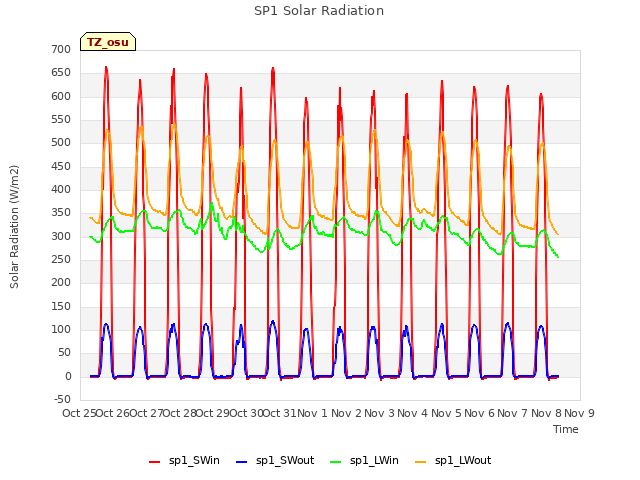Click the Solar Radiation (W/m2) axis label
Screen dimensions: 640x480
coord(14,227)
